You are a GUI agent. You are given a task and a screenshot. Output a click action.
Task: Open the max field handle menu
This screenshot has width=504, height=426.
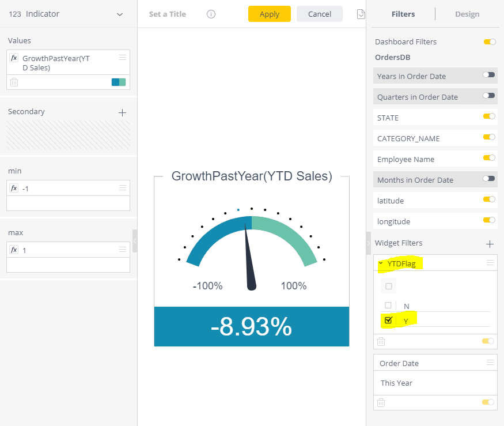click(123, 250)
